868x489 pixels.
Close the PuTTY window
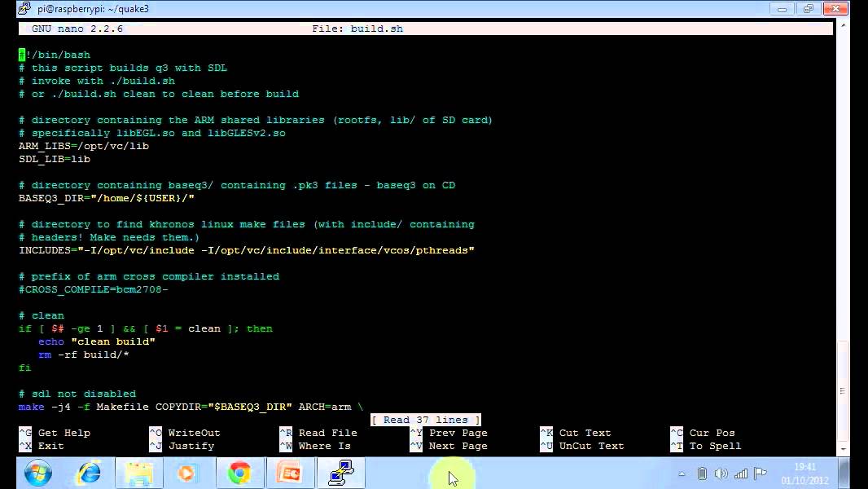click(x=835, y=8)
